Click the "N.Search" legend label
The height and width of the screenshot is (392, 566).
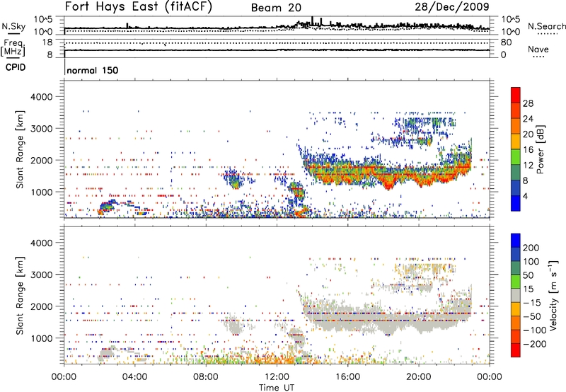(546, 26)
